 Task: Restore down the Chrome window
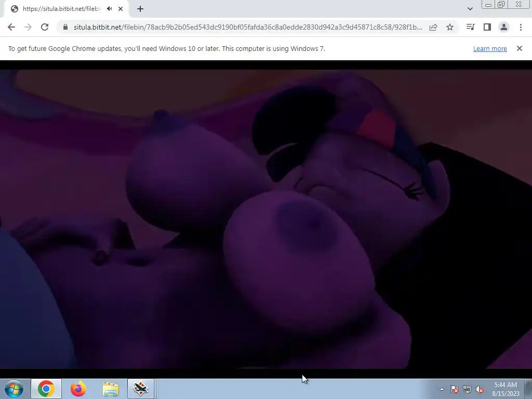point(501,5)
